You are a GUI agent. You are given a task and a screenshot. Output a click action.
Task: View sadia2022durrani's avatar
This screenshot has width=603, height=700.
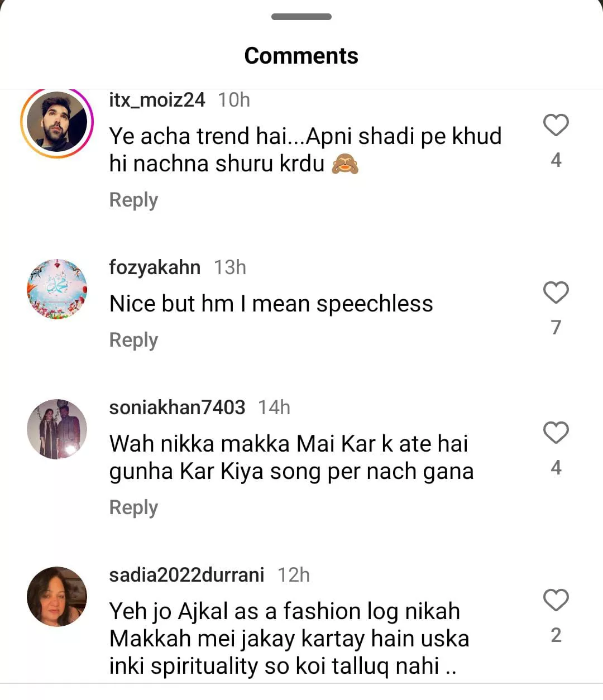click(x=57, y=596)
